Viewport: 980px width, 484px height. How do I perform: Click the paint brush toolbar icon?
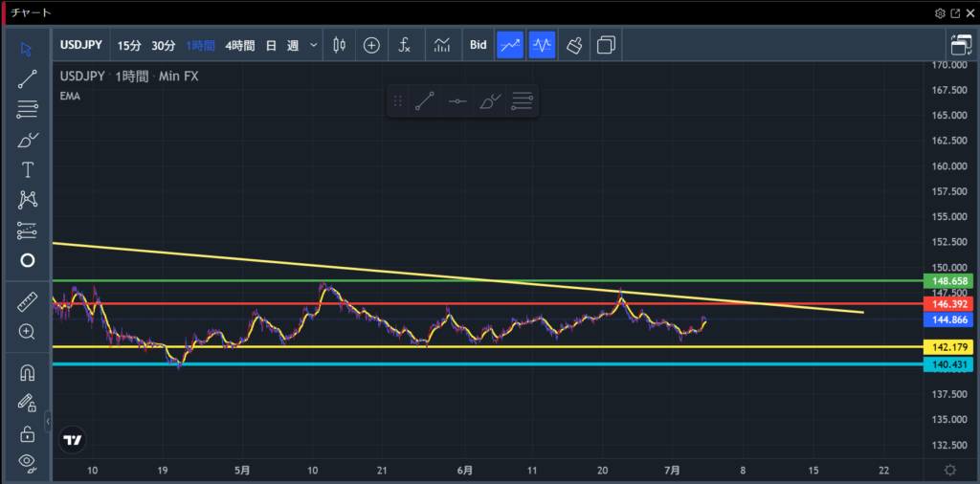(574, 45)
